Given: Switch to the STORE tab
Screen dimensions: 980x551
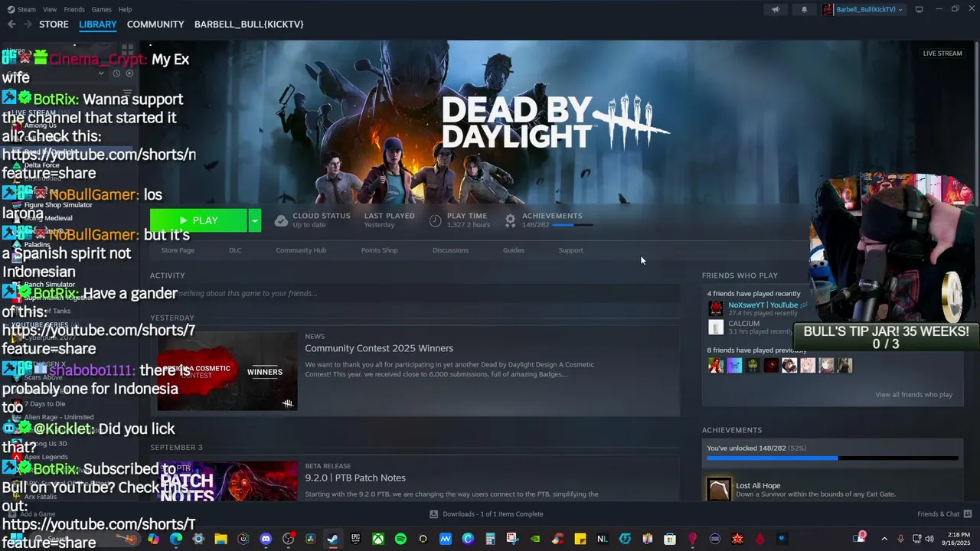Looking at the screenshot, I should pyautogui.click(x=54, y=24).
